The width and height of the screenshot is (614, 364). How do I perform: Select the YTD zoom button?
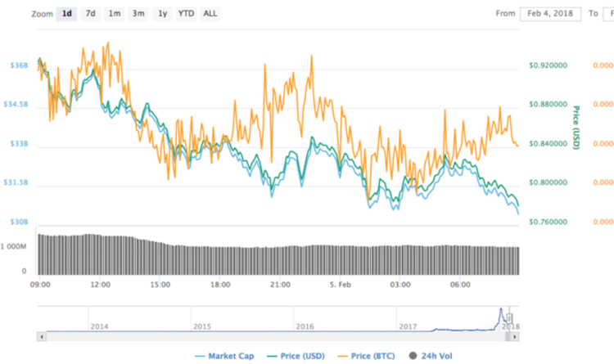coord(186,13)
